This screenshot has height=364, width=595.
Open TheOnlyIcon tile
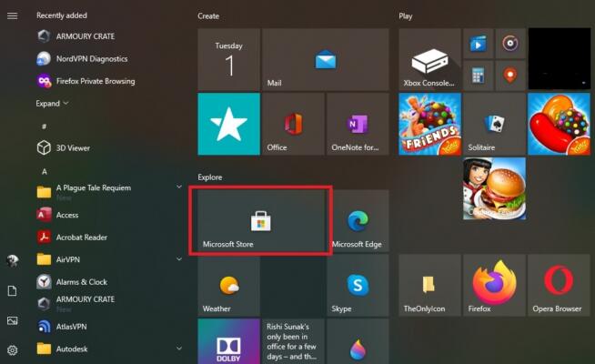430,286
